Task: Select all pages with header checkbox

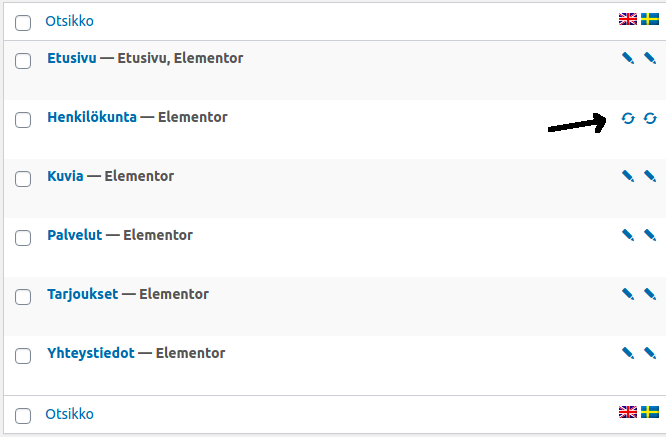Action: pyautogui.click(x=23, y=23)
